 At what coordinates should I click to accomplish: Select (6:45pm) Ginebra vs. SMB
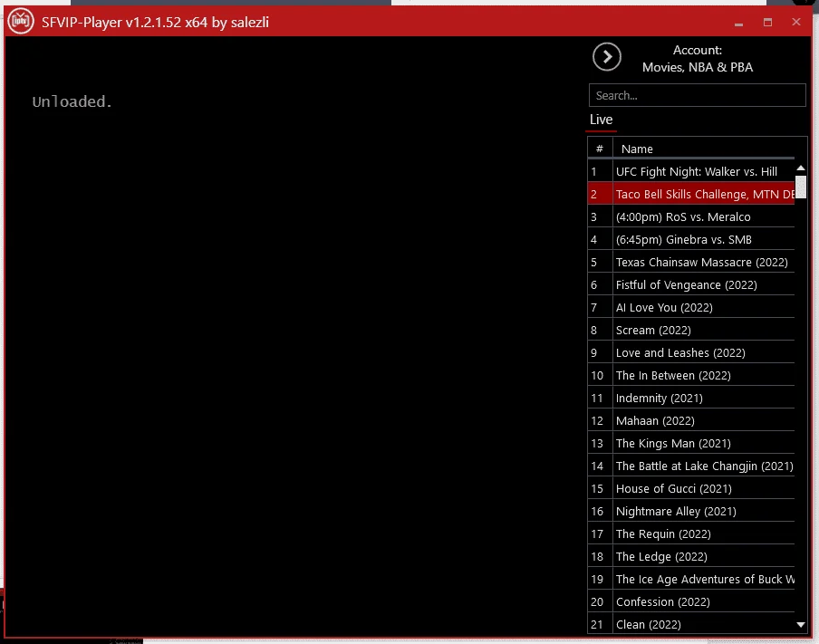pos(691,239)
